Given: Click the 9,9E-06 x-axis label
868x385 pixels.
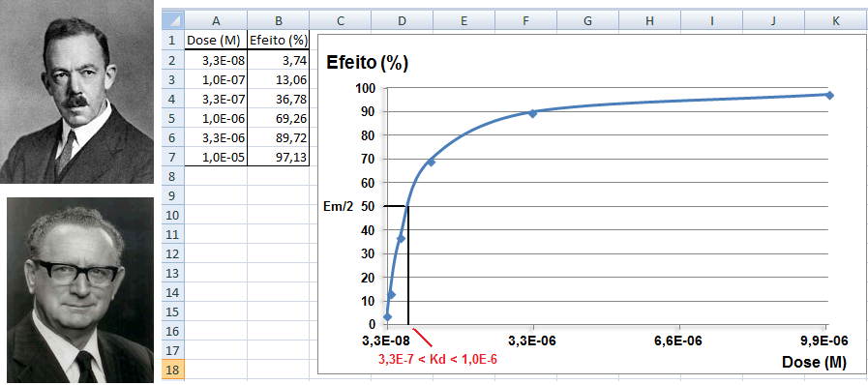Looking at the screenshot, I should pyautogui.click(x=827, y=341).
